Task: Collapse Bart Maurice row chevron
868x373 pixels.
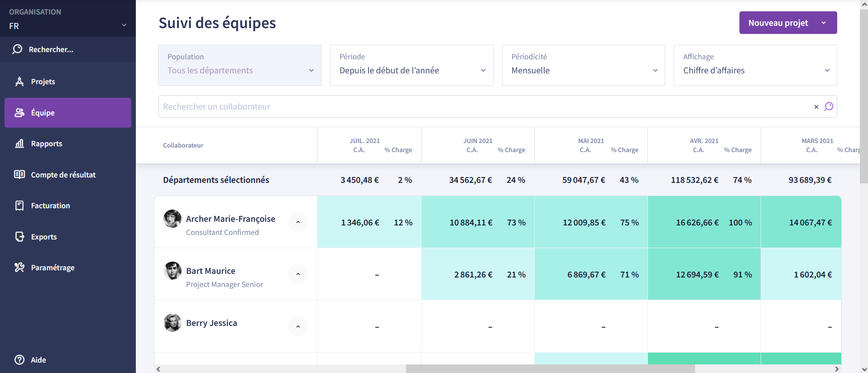Action: [298, 274]
